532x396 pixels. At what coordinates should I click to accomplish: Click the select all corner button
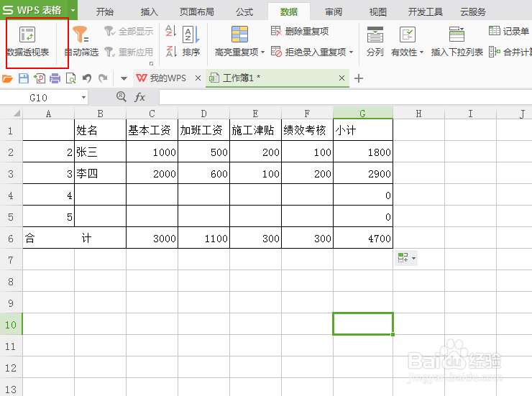pyautogui.click(x=12, y=114)
